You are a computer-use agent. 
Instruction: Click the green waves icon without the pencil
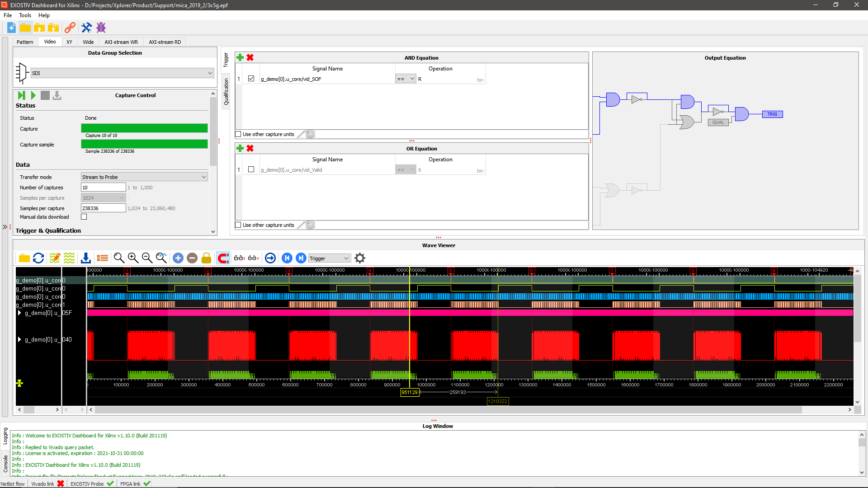[69, 258]
